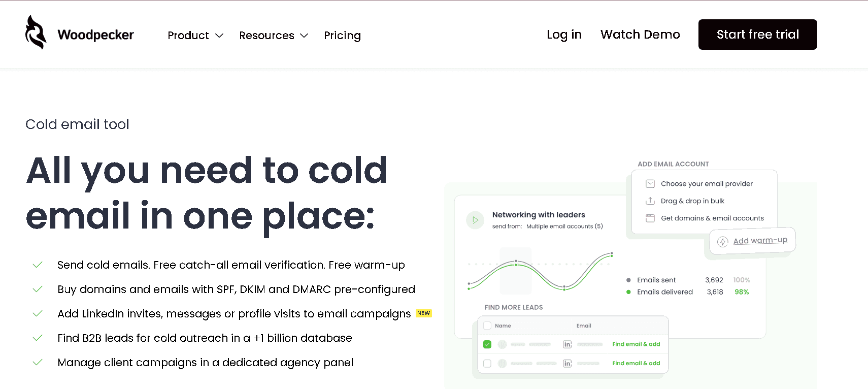Click the 'Networking with leaders' campaign title
Image resolution: width=868 pixels, height=389 pixels.
point(539,215)
